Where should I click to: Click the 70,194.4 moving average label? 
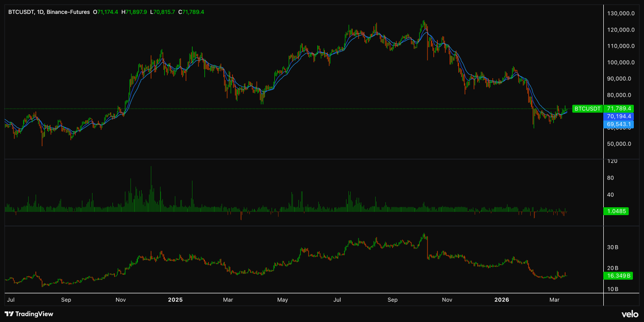coord(619,116)
